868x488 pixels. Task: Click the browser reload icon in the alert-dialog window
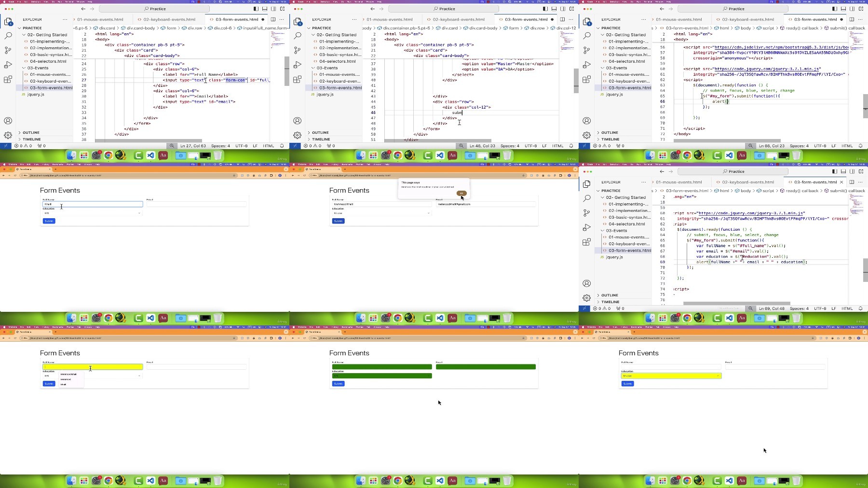point(304,175)
